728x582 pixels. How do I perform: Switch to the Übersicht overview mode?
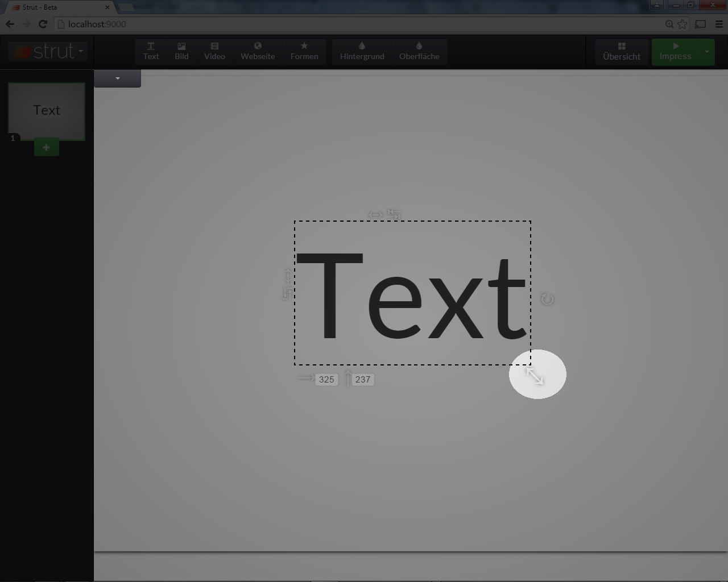(x=622, y=51)
